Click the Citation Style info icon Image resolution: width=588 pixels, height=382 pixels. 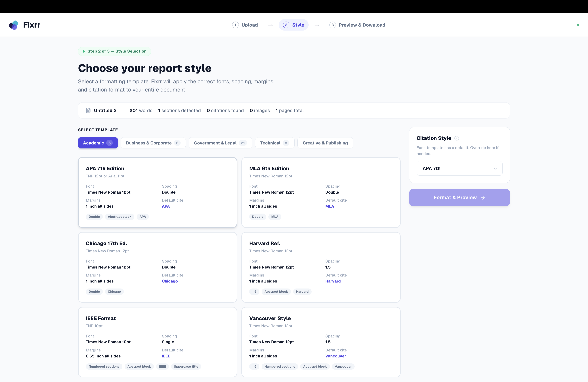click(x=457, y=138)
